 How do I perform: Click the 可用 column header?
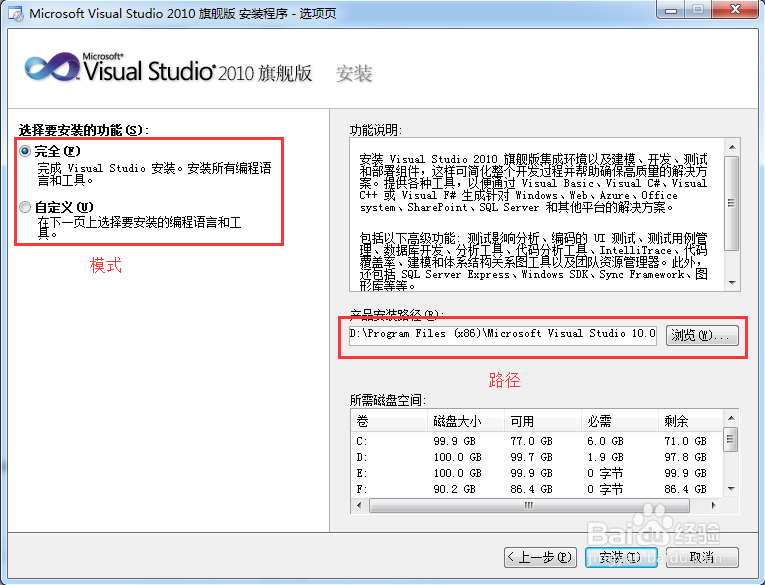tap(543, 421)
